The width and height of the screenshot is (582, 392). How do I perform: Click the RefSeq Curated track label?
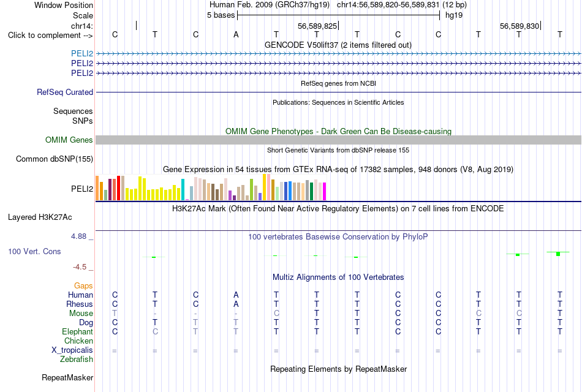pos(64,92)
